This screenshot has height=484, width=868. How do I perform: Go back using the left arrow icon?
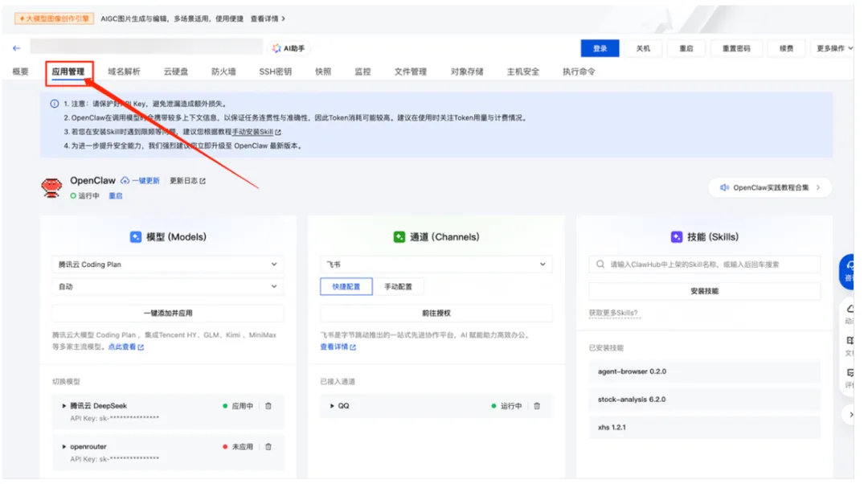[17, 48]
